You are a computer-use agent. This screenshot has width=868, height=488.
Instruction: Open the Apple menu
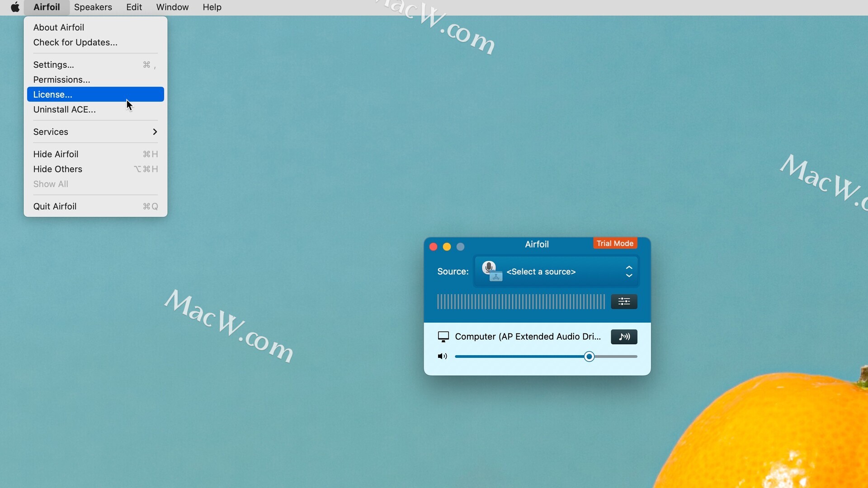click(15, 7)
